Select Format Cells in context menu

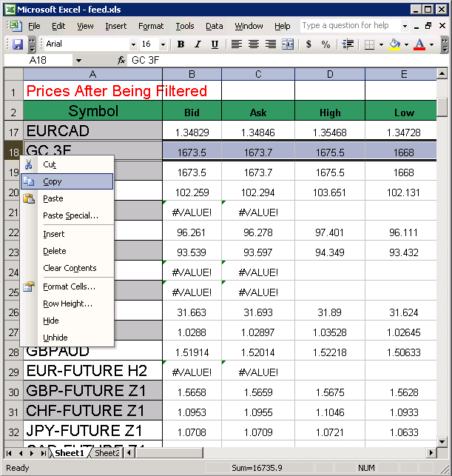69,286
